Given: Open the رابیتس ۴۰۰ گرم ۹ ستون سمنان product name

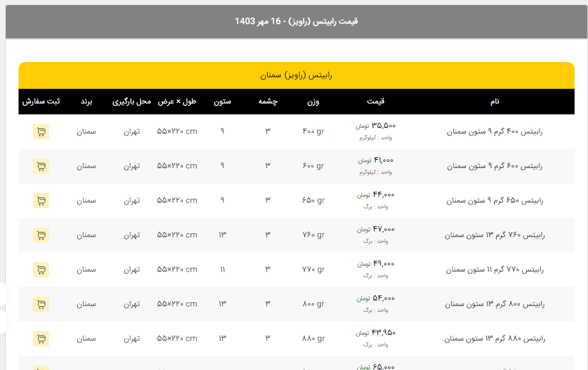Looking at the screenshot, I should tap(495, 132).
